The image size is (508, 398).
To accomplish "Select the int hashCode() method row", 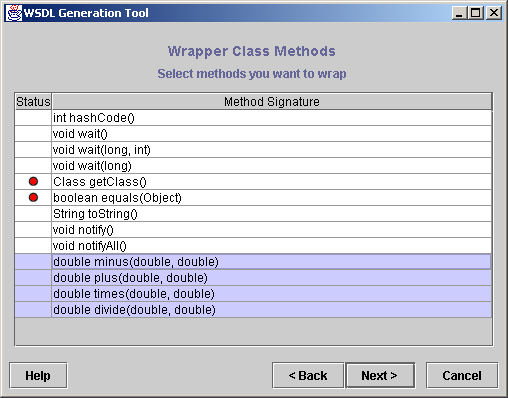I will coord(253,118).
